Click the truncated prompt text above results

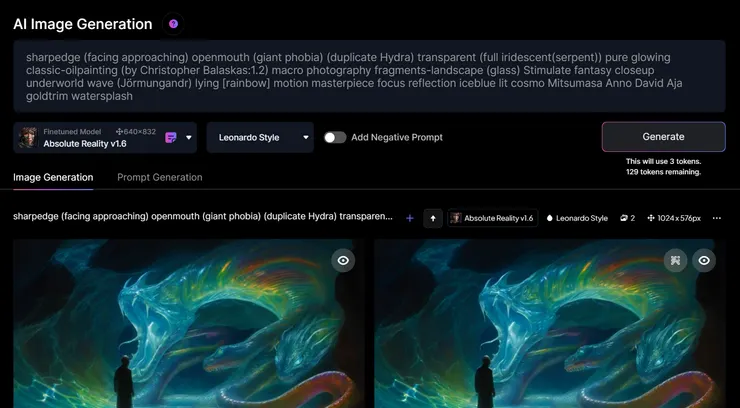203,216
